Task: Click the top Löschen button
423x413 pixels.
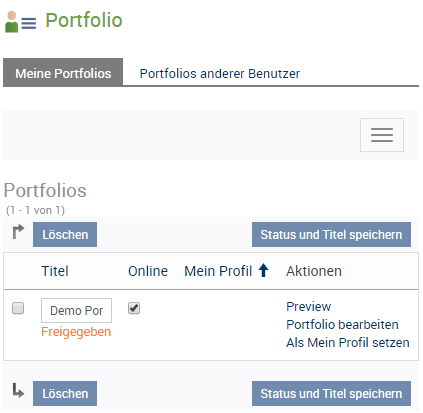Action: 65,235
